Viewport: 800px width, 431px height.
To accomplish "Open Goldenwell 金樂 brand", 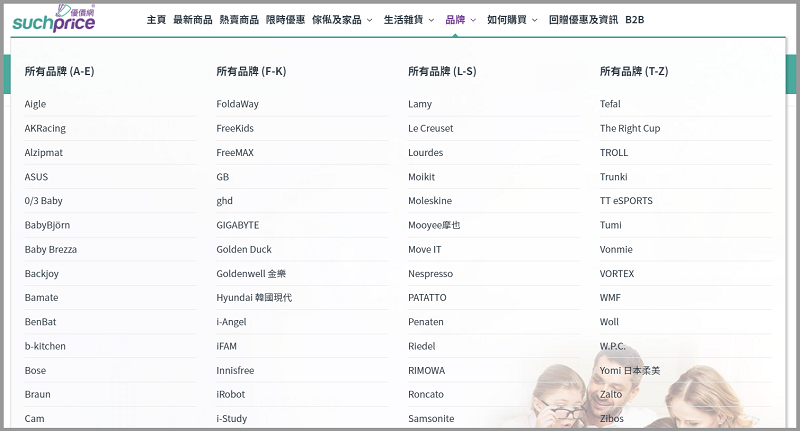I will (251, 274).
